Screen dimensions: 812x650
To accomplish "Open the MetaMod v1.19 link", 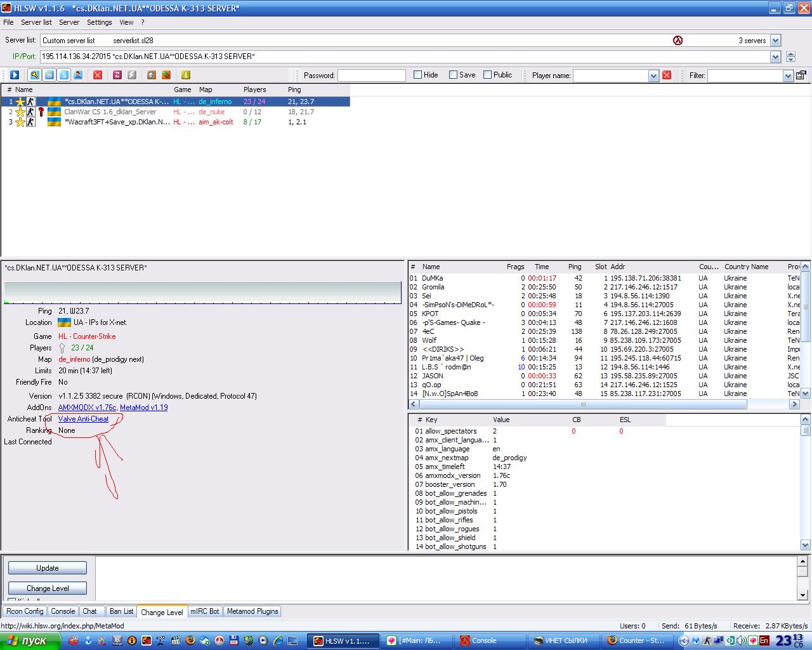I will click(x=144, y=408).
